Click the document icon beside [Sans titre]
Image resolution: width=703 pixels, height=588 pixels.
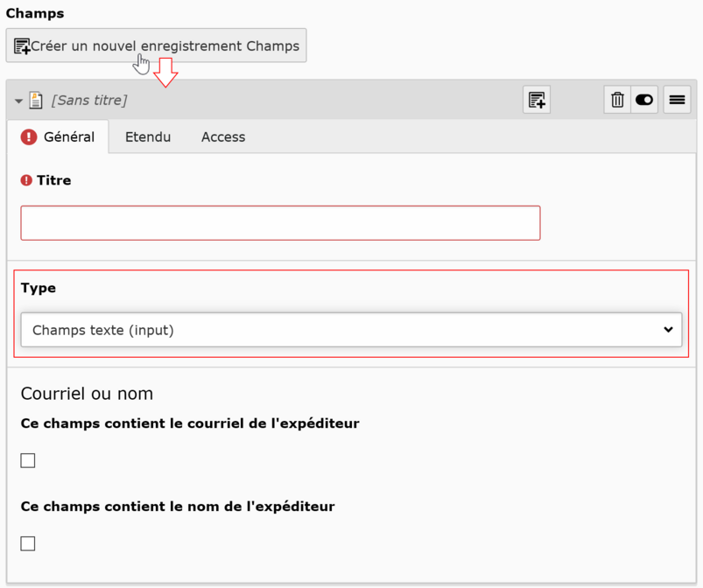(36, 100)
